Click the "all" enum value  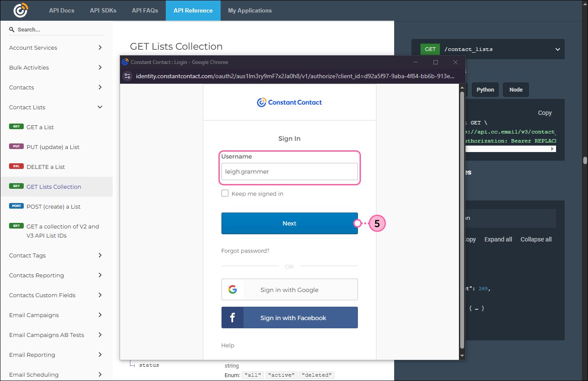tap(253, 375)
